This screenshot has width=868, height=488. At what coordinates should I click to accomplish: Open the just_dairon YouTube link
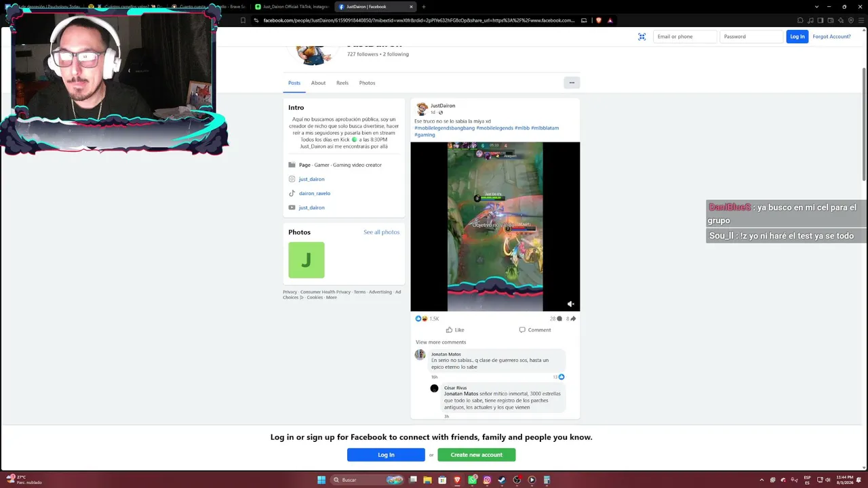311,207
